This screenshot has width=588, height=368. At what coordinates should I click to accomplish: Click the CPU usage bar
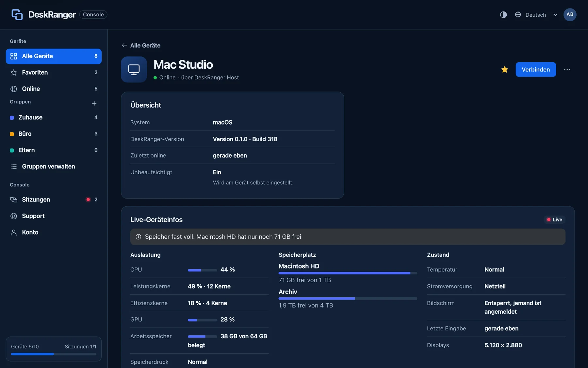point(202,270)
